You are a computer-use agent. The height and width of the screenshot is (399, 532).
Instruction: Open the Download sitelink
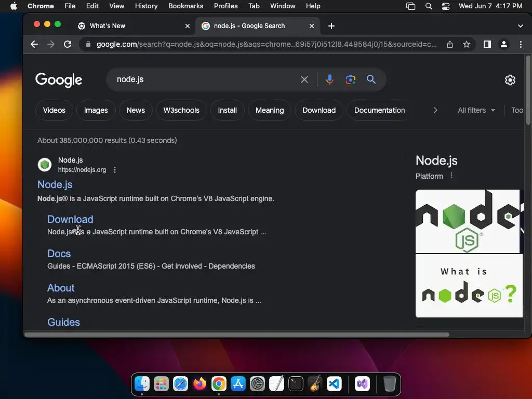(x=70, y=219)
